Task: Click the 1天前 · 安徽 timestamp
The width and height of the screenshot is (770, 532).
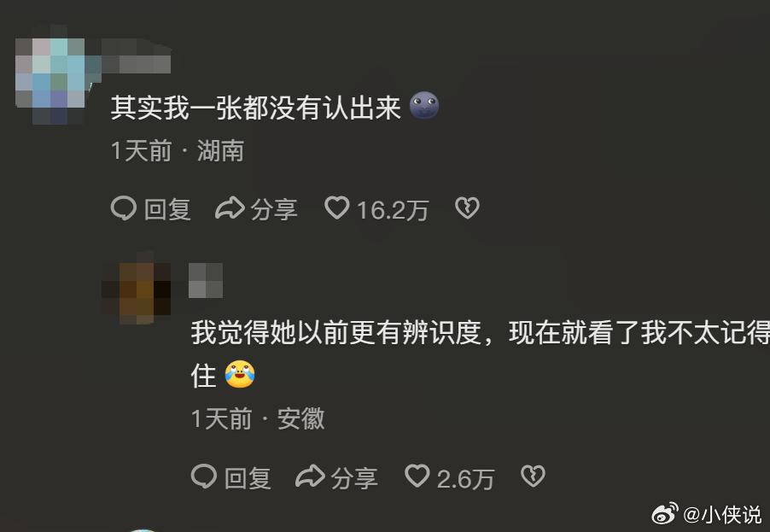Action: tap(258, 419)
